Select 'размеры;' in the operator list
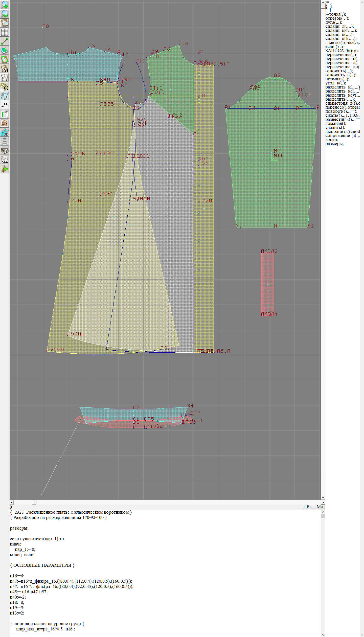 pyautogui.click(x=334, y=144)
